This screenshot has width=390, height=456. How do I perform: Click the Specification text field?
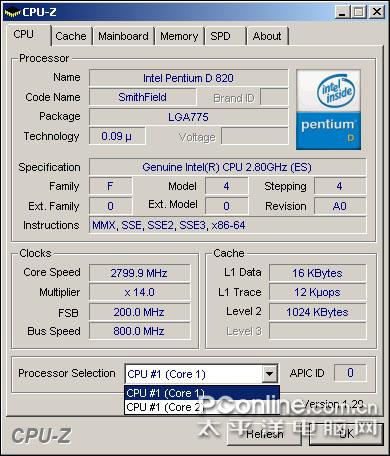click(227, 167)
